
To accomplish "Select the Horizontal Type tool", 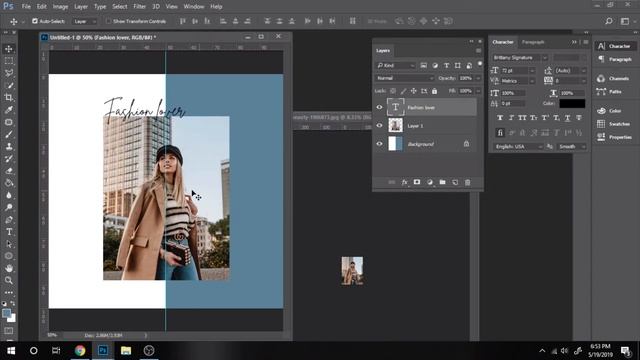I will pos(9,232).
